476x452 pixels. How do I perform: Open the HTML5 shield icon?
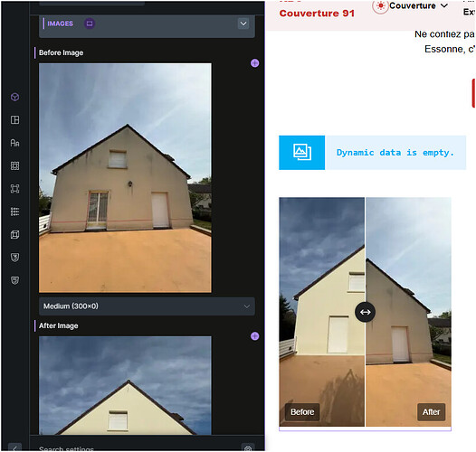pyautogui.click(x=14, y=280)
